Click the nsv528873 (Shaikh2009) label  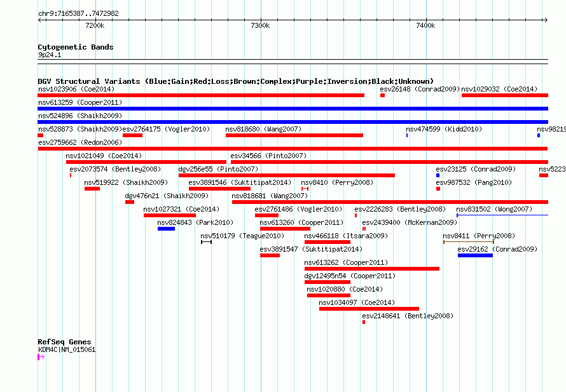coord(80,129)
